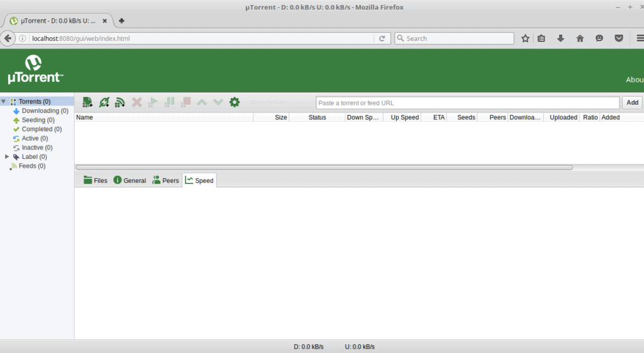Show bookmarks list icon

541,38
